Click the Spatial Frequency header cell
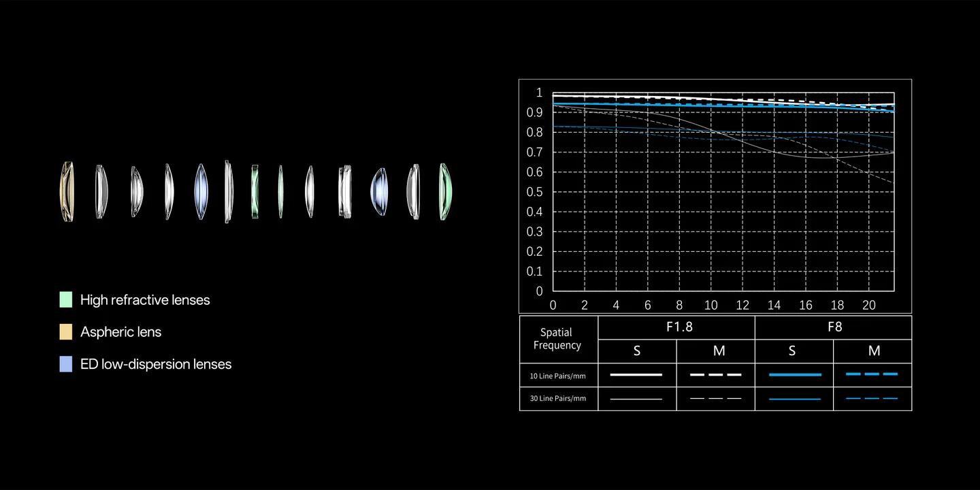 pyautogui.click(x=557, y=338)
